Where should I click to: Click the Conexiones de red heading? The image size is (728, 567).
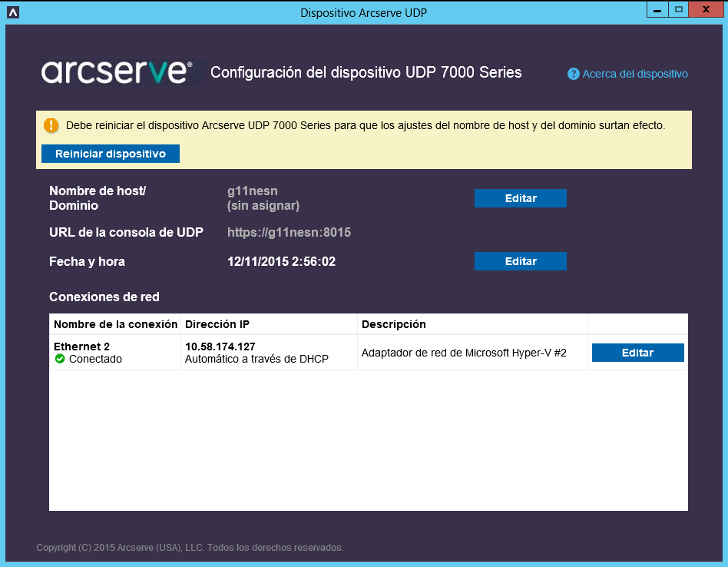[x=104, y=297]
